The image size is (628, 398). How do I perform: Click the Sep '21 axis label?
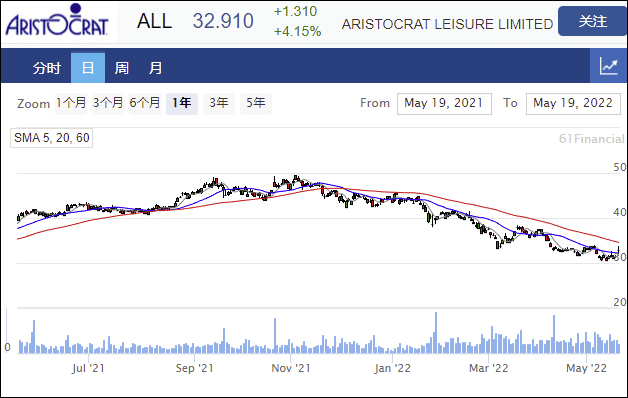coord(195,368)
